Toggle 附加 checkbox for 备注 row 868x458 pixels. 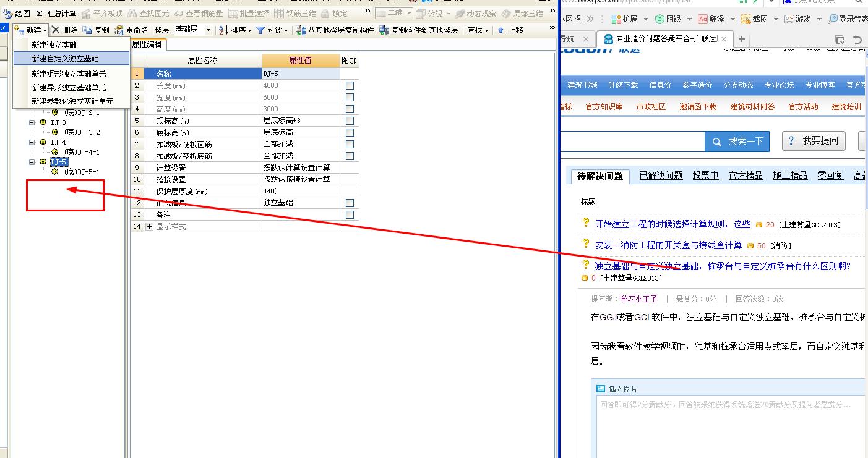point(350,214)
